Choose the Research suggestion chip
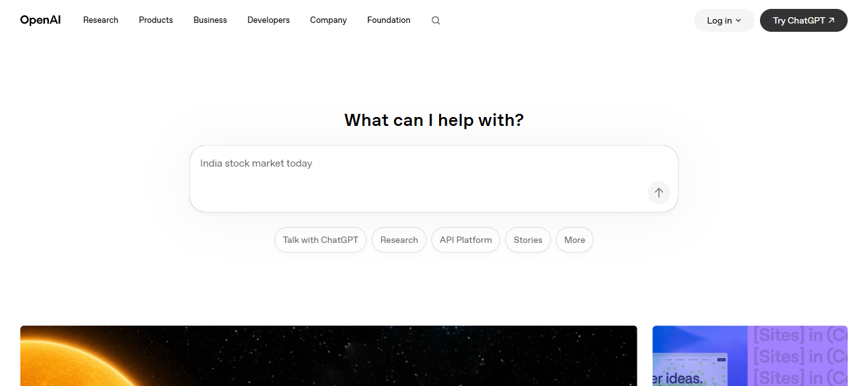Screen dimensions: 868x386 [399, 240]
